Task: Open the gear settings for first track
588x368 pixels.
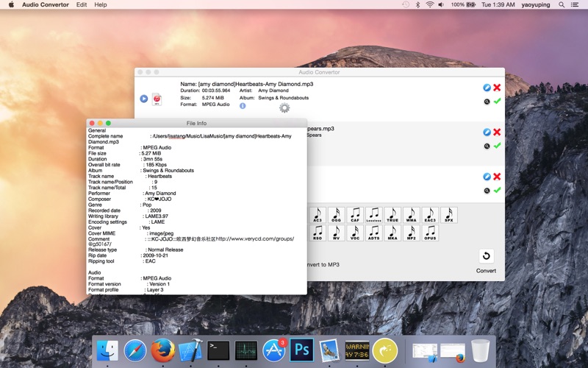Action: click(284, 107)
